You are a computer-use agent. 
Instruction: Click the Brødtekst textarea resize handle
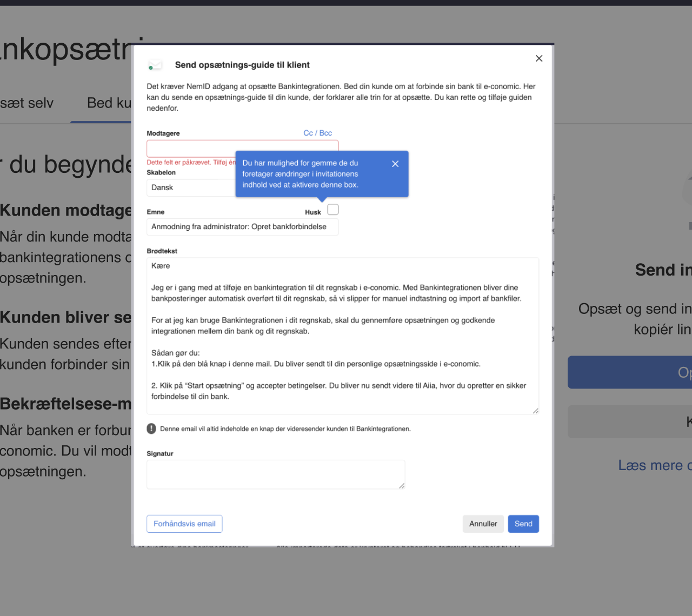535,411
